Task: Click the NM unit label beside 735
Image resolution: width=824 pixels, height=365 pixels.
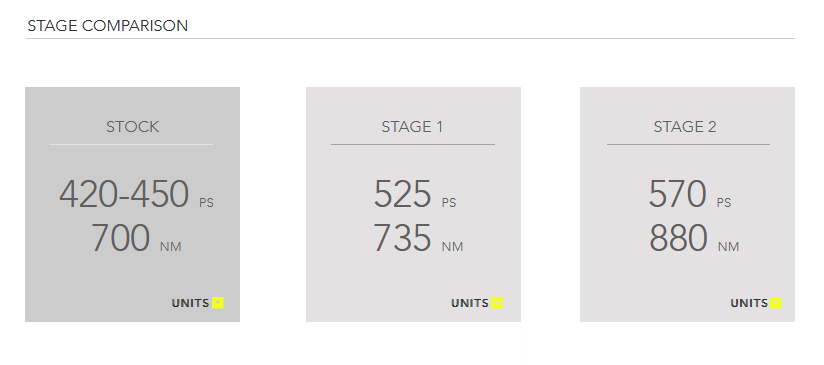Action: (x=452, y=247)
